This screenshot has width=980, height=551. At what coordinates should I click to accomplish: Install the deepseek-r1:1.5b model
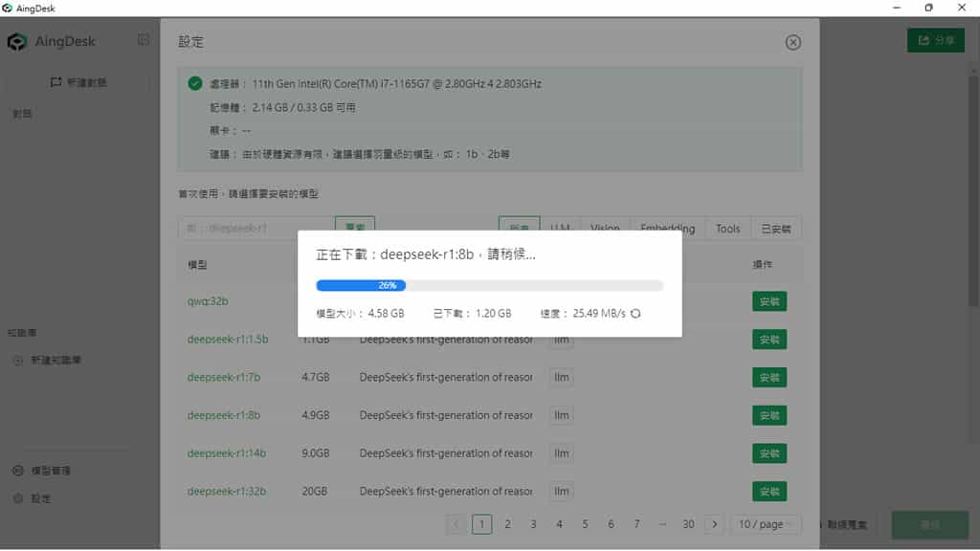tap(768, 340)
